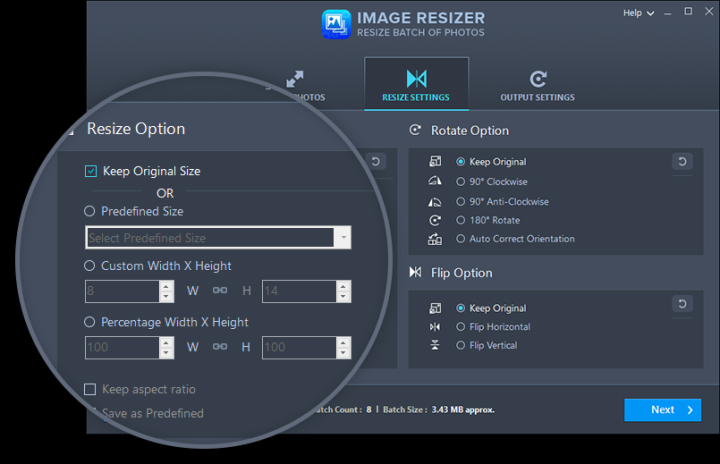Viewport: 720px width, 464px height.
Task: Click the Next button
Action: pos(663,410)
